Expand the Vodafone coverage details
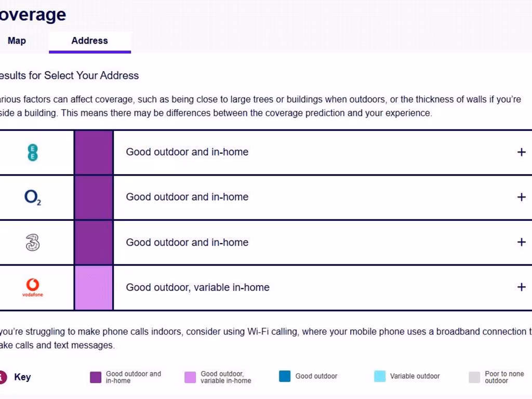Image resolution: width=532 pixels, height=399 pixels. 521,287
